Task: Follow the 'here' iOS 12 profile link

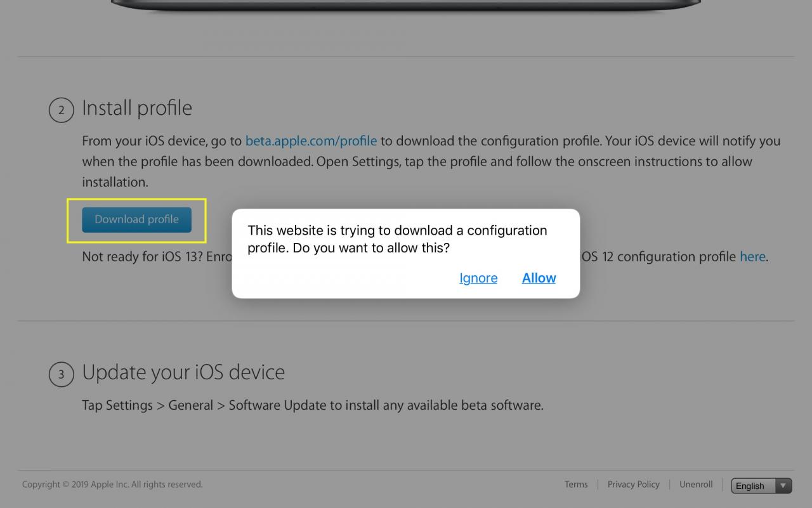Action: pyautogui.click(x=752, y=257)
